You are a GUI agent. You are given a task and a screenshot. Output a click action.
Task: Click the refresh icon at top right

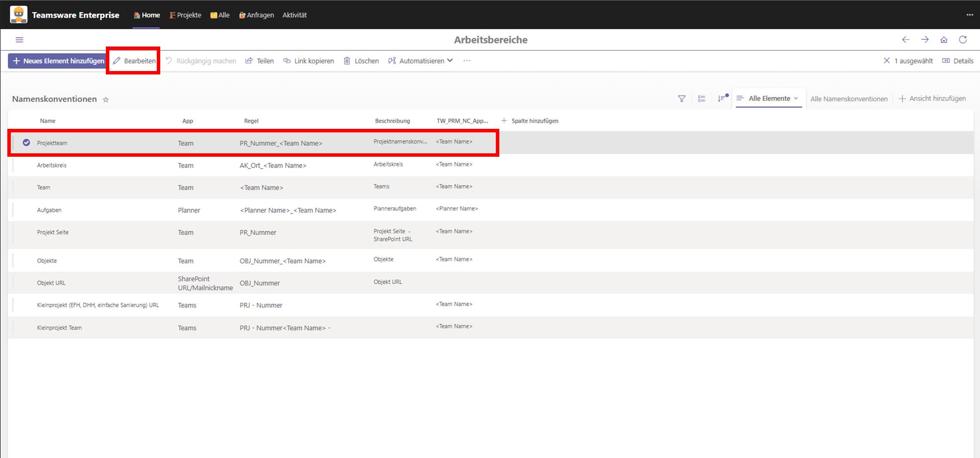tap(963, 40)
